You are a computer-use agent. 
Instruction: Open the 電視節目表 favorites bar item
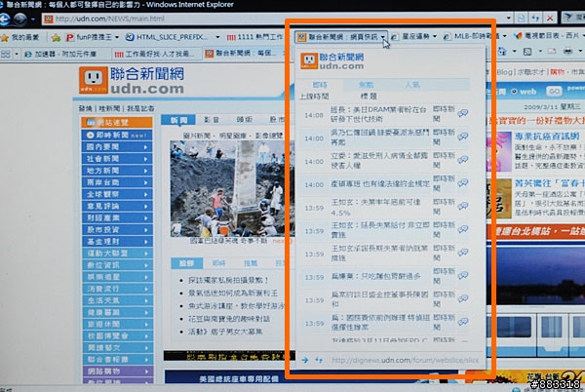tap(548, 36)
